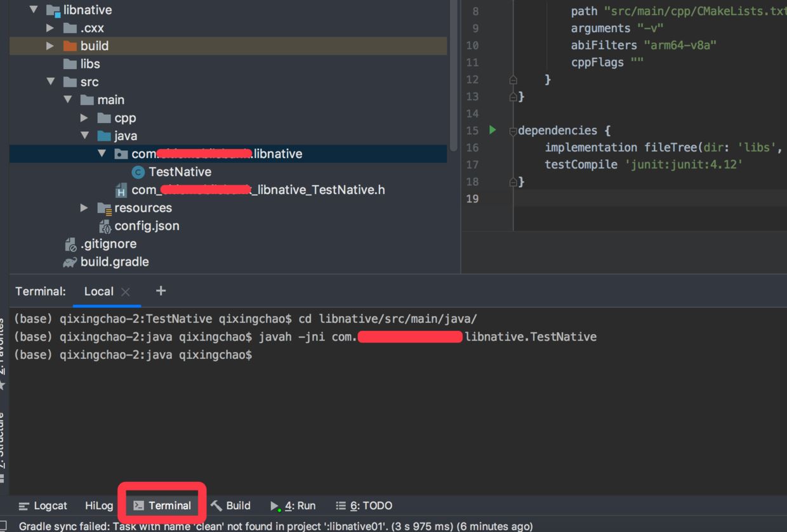
Task: Open the Logcat tool window
Action: 43,505
